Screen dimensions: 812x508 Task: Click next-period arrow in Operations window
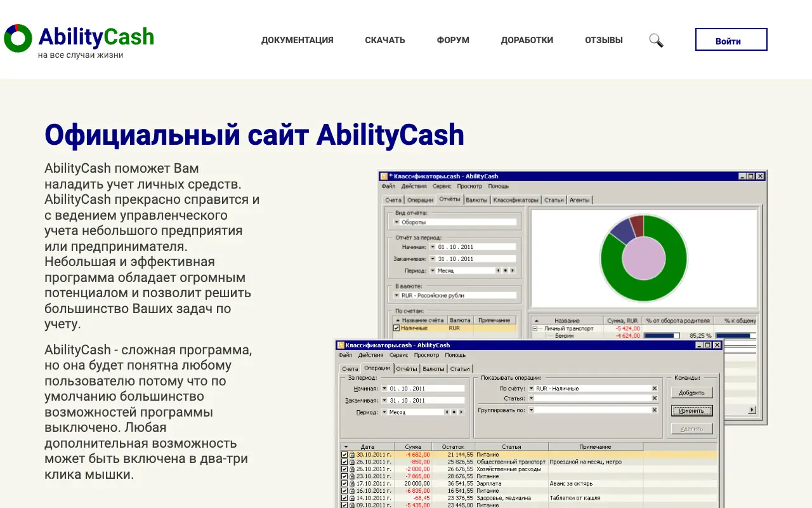[462, 412]
